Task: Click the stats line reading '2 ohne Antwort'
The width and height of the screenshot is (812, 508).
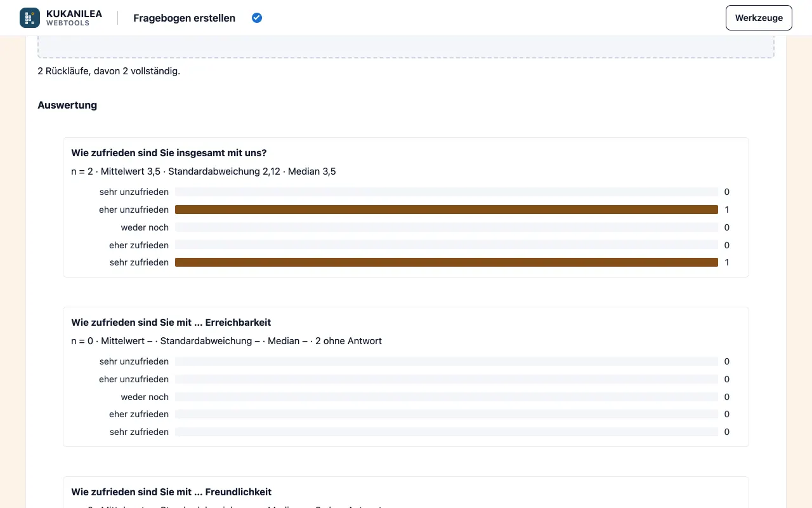Action: 226,341
